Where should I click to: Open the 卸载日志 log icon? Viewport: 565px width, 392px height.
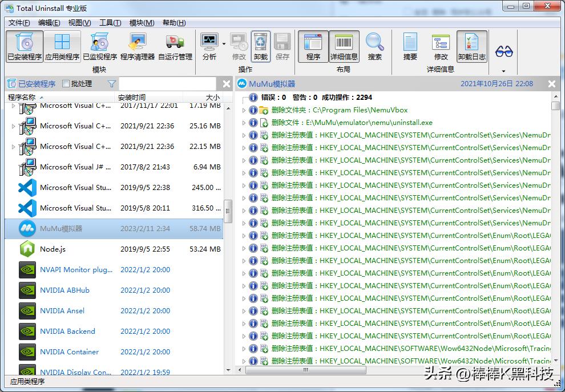point(472,46)
